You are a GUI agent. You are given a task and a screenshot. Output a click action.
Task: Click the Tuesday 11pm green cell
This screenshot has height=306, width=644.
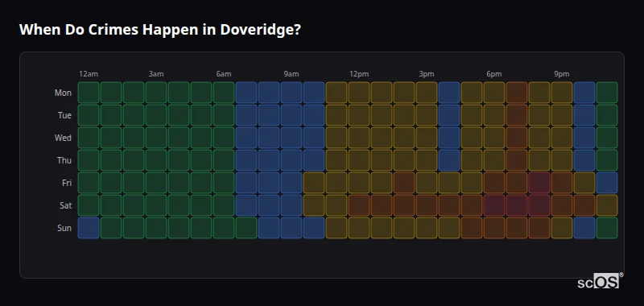607,115
